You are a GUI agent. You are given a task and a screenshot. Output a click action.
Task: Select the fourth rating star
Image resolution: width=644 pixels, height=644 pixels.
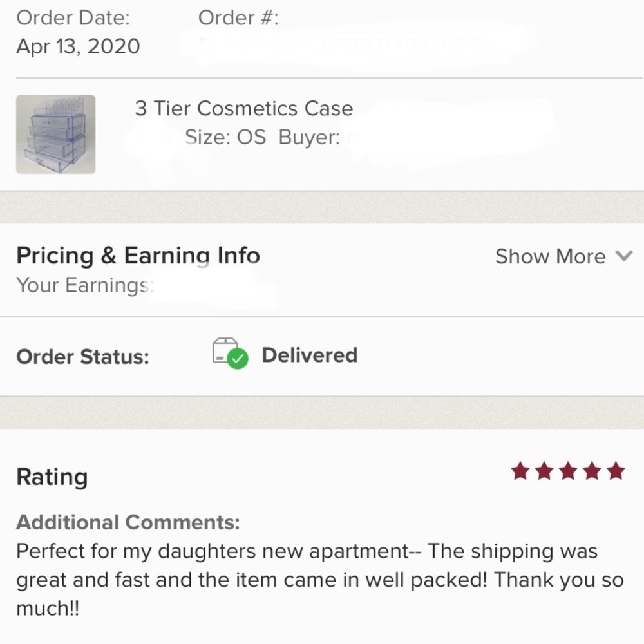(592, 471)
